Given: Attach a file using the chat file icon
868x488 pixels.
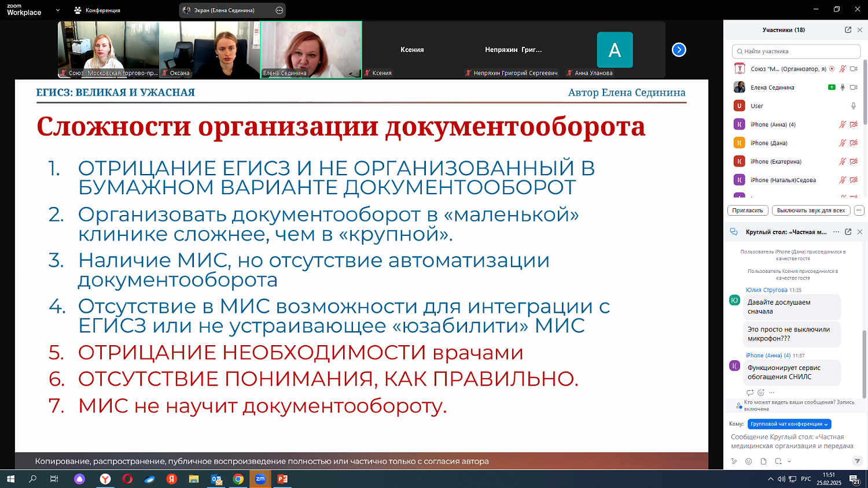Looking at the screenshot, I should (763, 461).
